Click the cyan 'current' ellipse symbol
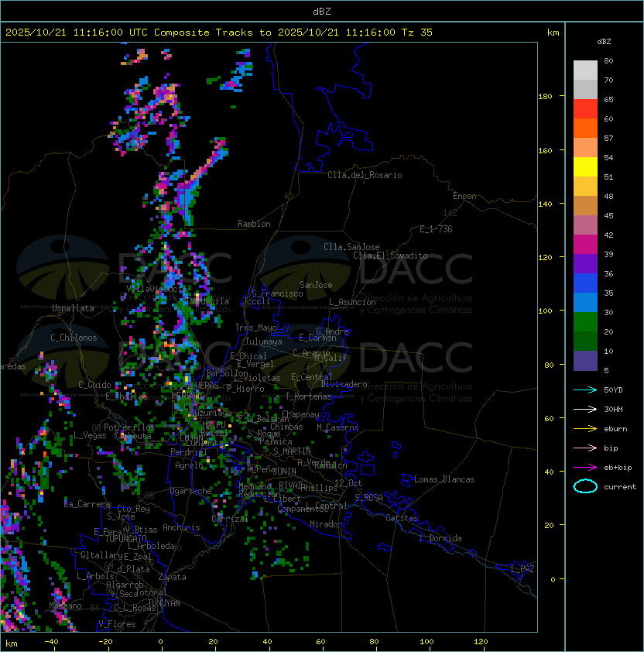Screen dimensions: 644x652 [x=585, y=486]
